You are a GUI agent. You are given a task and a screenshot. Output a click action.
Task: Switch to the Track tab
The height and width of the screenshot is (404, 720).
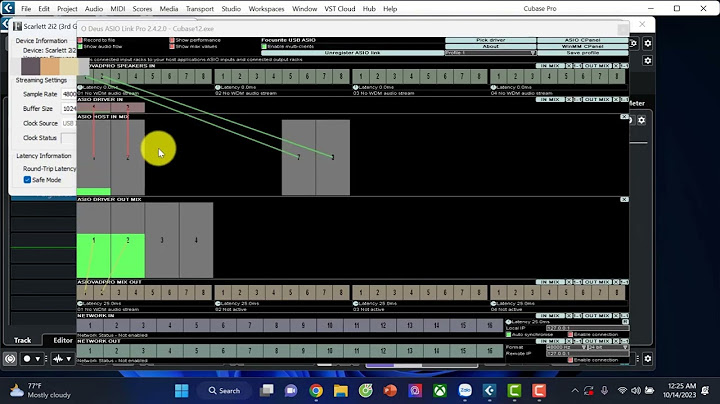pos(22,340)
